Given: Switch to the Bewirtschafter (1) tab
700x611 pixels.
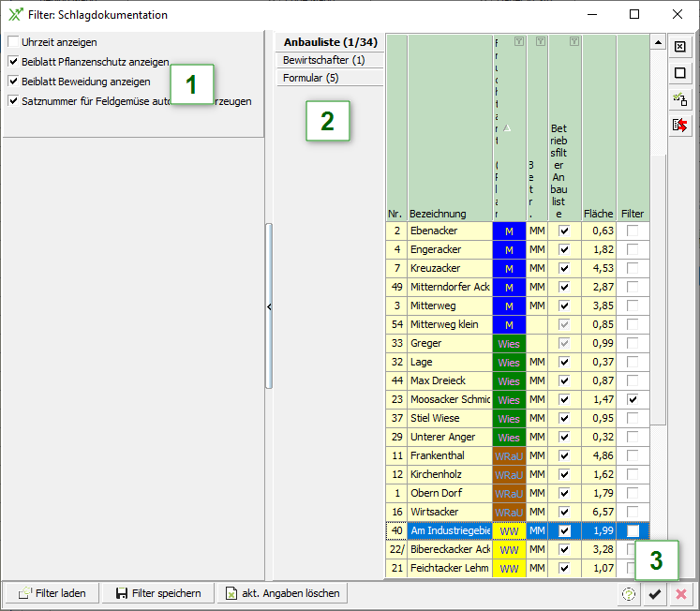Looking at the screenshot, I should pos(324,60).
